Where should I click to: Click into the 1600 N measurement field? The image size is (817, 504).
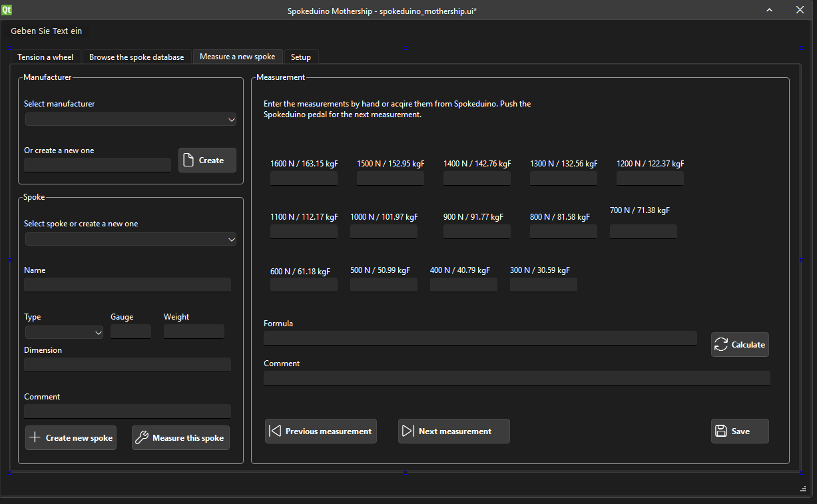point(304,178)
